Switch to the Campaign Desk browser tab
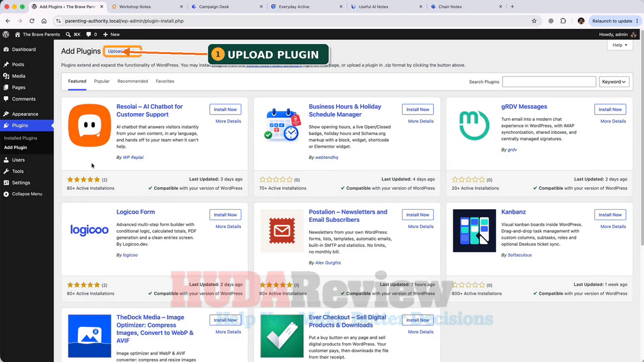This screenshot has width=644, height=362. 226,6
